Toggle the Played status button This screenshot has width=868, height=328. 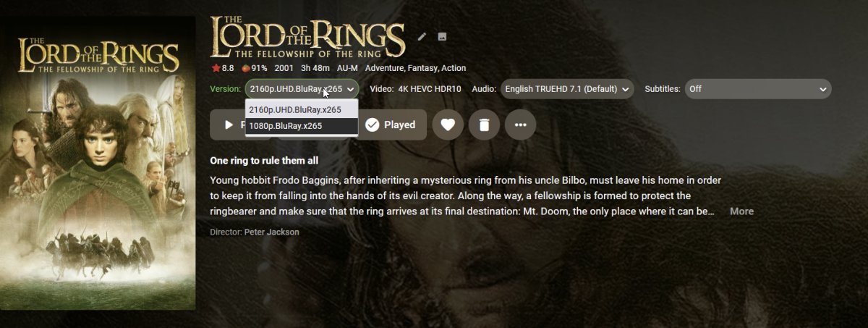(390, 125)
